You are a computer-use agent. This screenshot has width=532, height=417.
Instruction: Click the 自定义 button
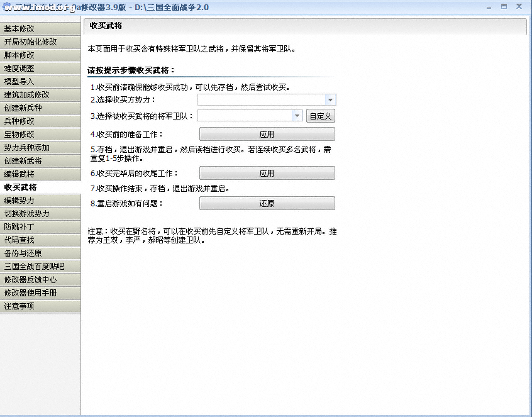[321, 116]
